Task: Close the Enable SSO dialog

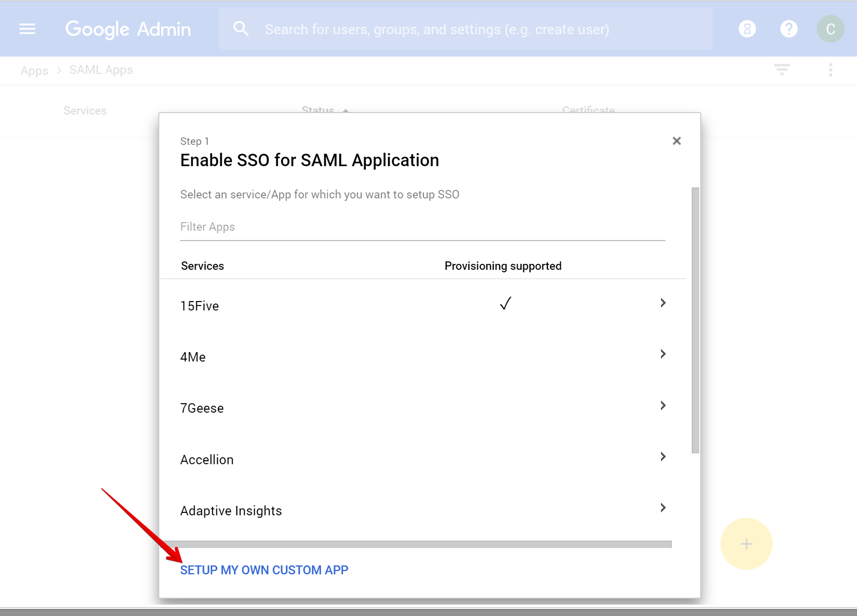Action: pos(676,141)
